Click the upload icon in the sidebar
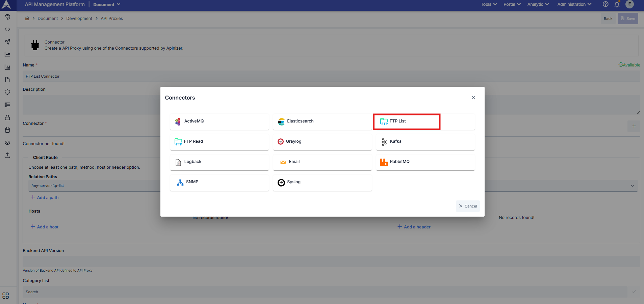Screen dimensions: 644x304 [x=7, y=155]
